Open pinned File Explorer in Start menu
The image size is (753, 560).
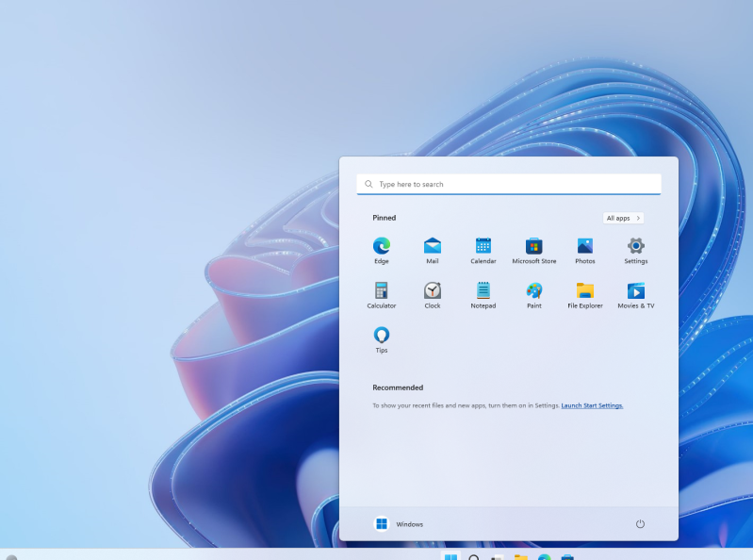coord(585,295)
